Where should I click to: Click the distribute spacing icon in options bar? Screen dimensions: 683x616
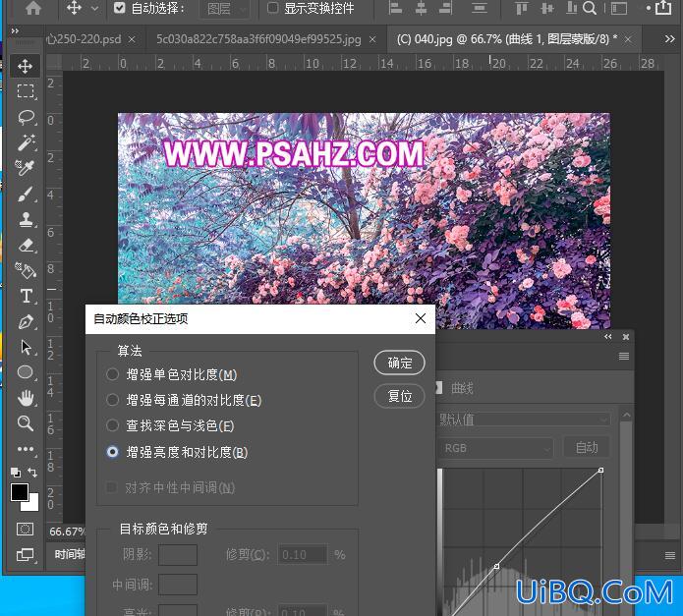point(480,8)
